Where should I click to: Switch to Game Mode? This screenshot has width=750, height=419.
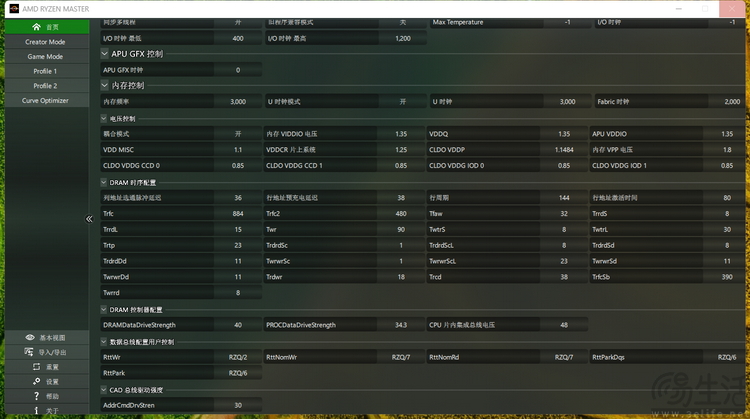47,56
